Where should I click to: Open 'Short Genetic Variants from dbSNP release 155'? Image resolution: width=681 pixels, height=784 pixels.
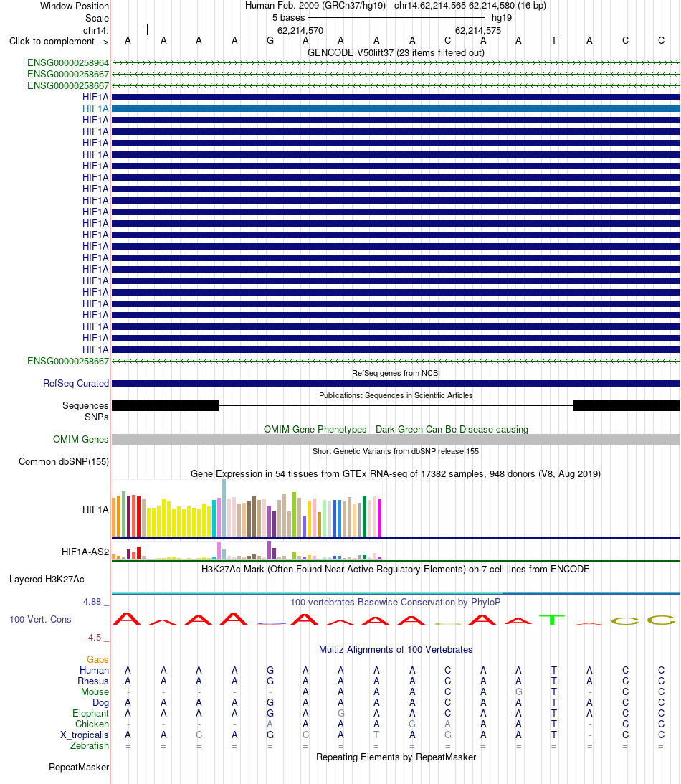[396, 451]
